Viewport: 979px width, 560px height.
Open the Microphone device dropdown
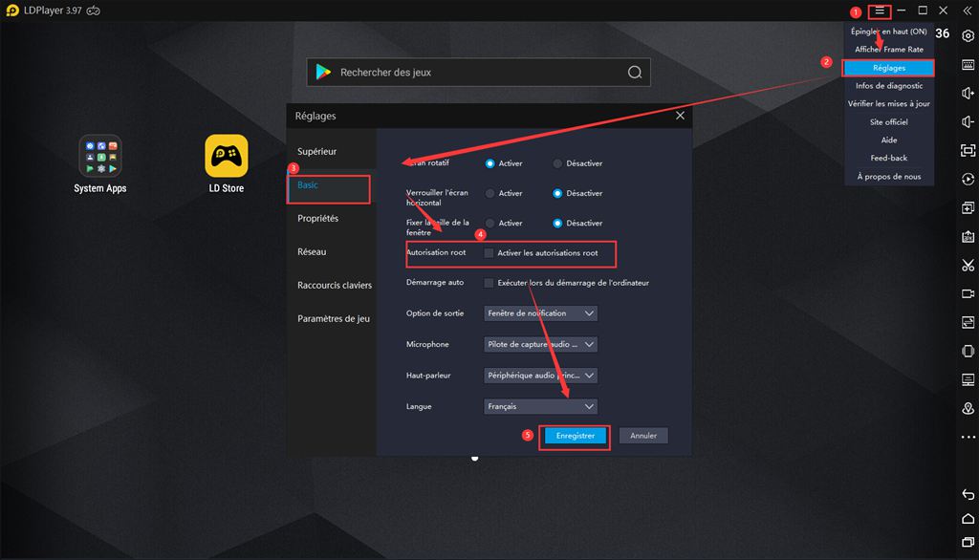(x=541, y=344)
